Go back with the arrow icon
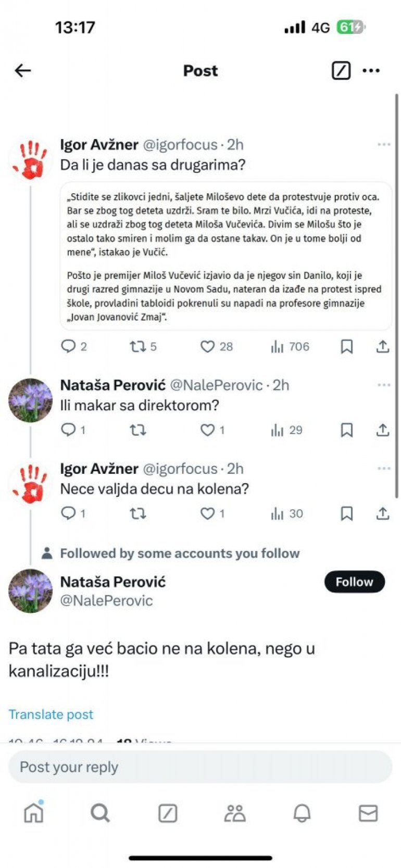 pyautogui.click(x=23, y=70)
